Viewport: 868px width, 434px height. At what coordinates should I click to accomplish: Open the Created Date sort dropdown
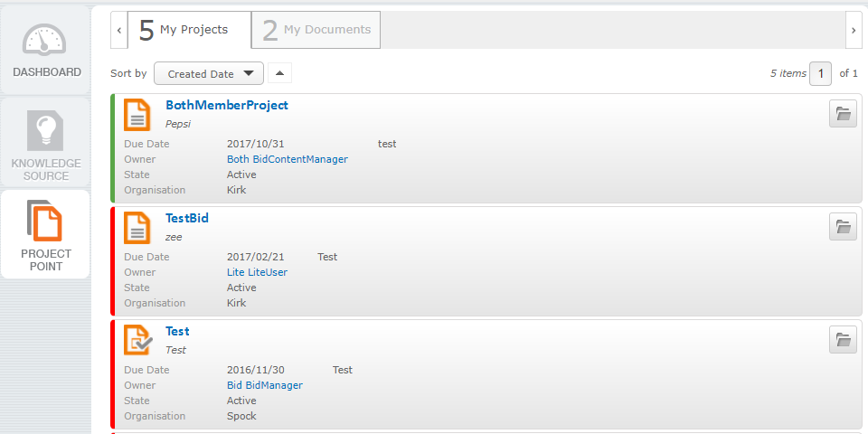(209, 73)
